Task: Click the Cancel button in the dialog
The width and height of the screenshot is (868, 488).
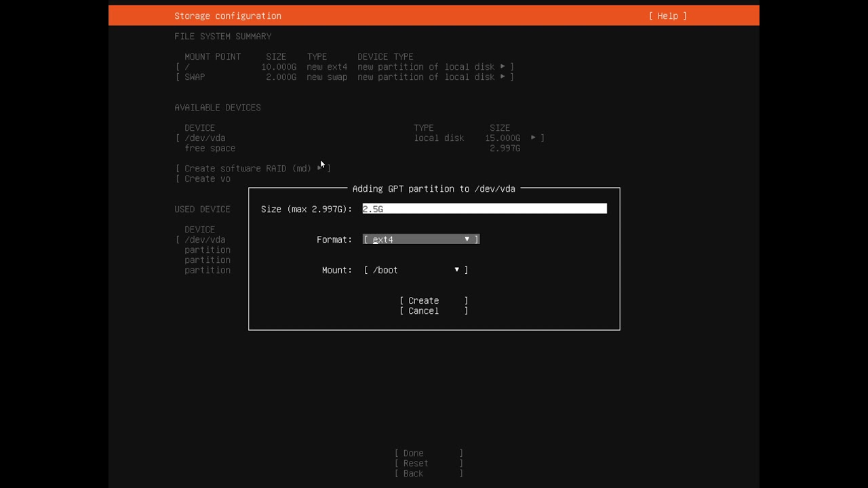Action: (434, 310)
